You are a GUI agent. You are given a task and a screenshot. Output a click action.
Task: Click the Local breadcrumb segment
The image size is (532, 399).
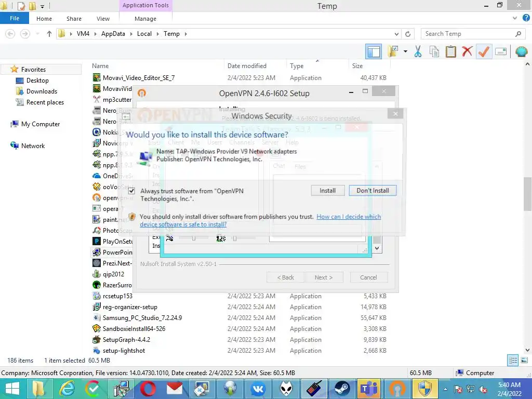[x=144, y=34]
